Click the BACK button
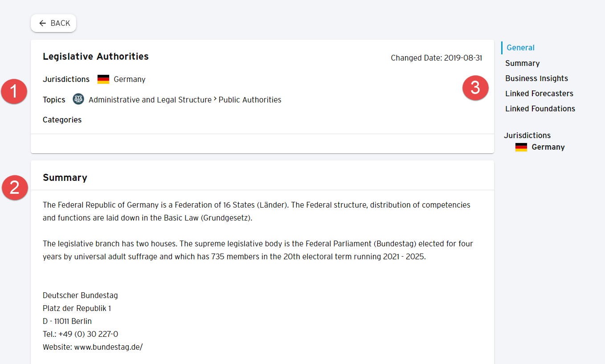The image size is (605, 364). point(53,23)
